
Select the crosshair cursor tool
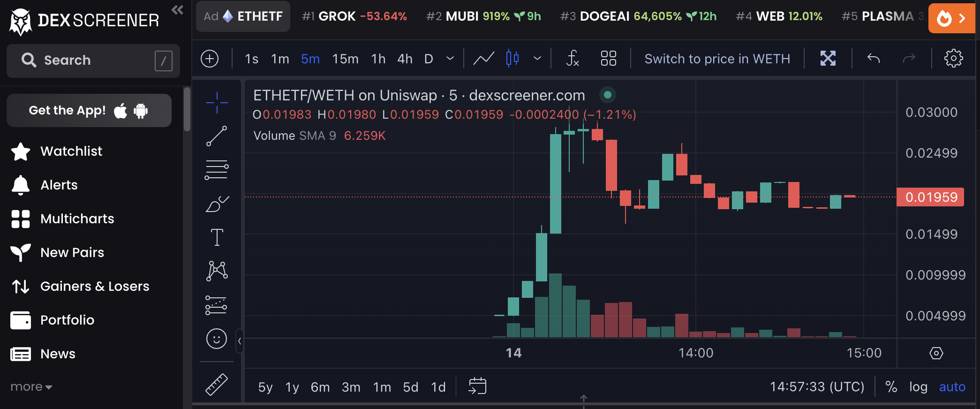click(x=217, y=103)
